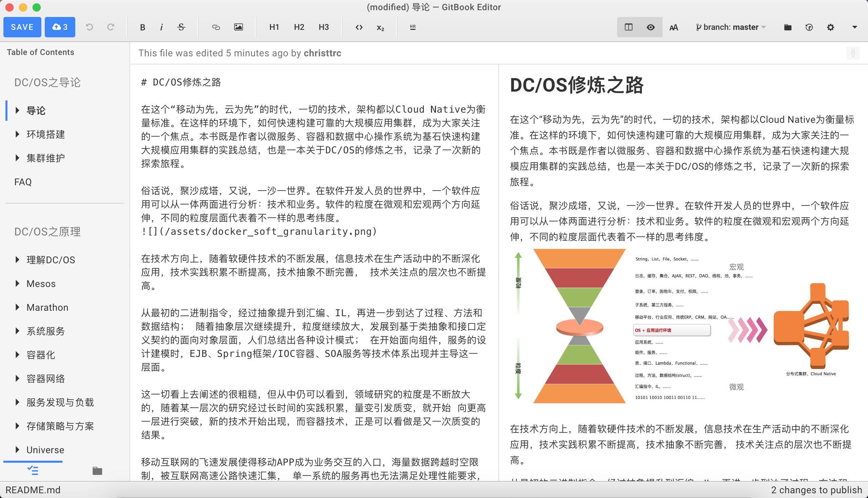Click the Bold formatting icon
Viewport: 868px width, 498px height.
coord(142,27)
